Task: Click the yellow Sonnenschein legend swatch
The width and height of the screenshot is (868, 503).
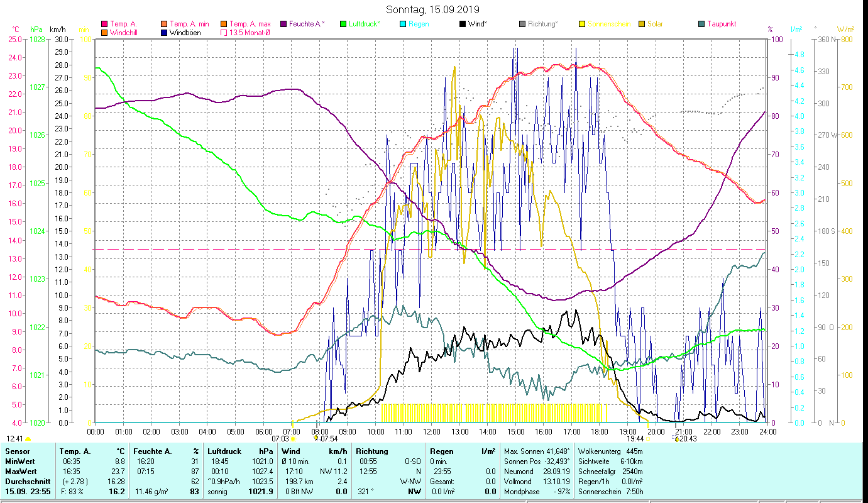Action: click(x=582, y=24)
